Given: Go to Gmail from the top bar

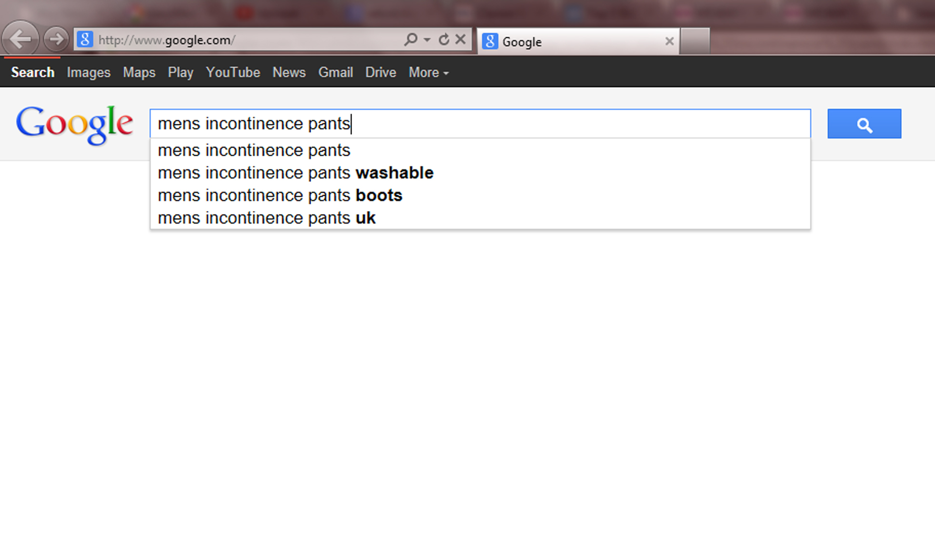Looking at the screenshot, I should (x=336, y=72).
